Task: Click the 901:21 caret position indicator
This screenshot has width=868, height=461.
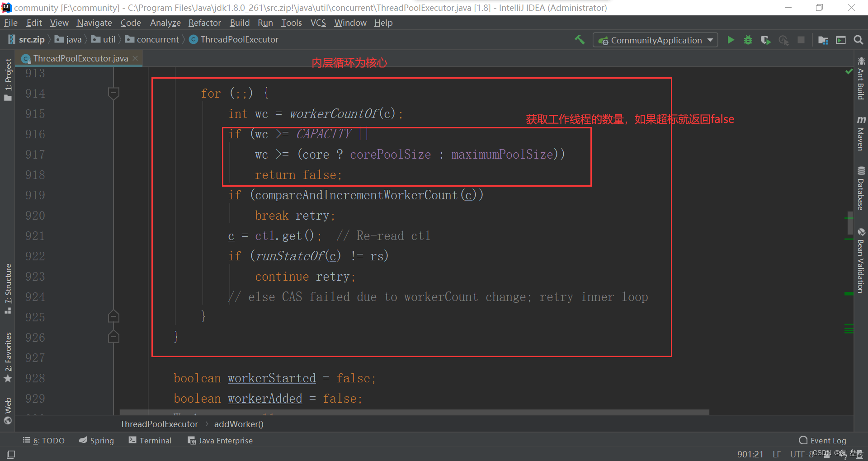Action: pos(750,454)
